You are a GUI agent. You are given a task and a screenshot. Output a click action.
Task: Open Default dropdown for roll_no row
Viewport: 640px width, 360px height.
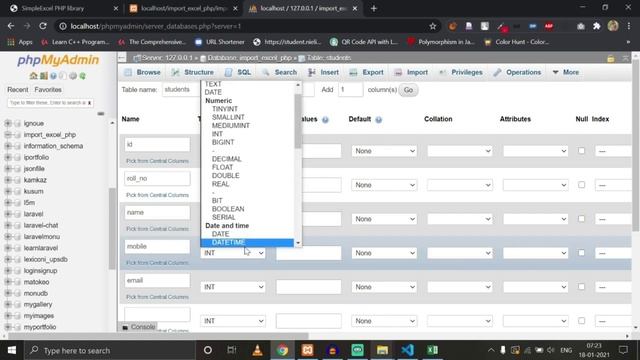384,185
